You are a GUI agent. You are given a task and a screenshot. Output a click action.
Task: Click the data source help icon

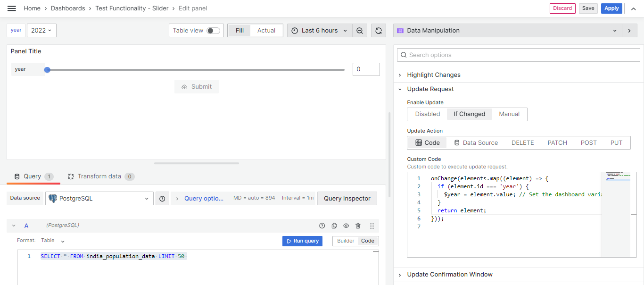coord(162,199)
